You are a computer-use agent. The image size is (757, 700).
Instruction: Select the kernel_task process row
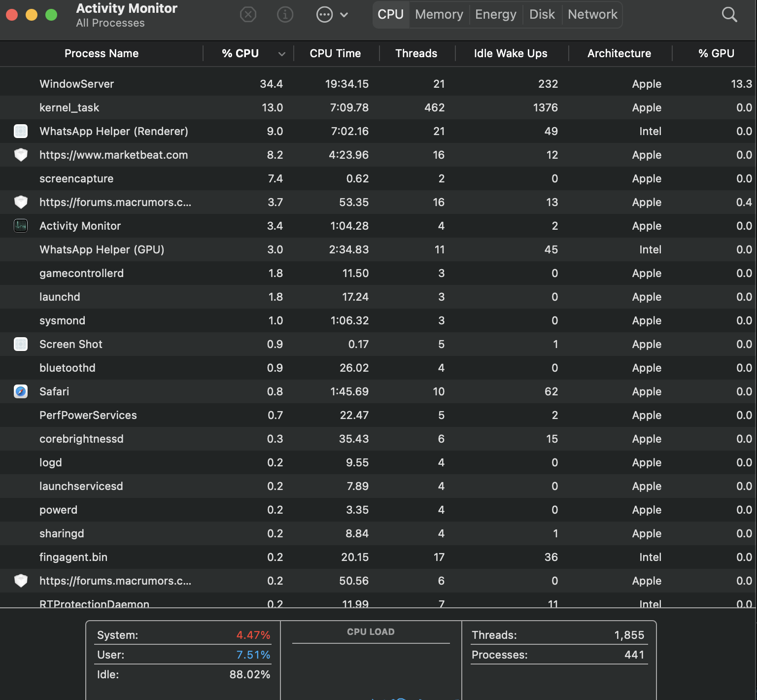(x=378, y=107)
